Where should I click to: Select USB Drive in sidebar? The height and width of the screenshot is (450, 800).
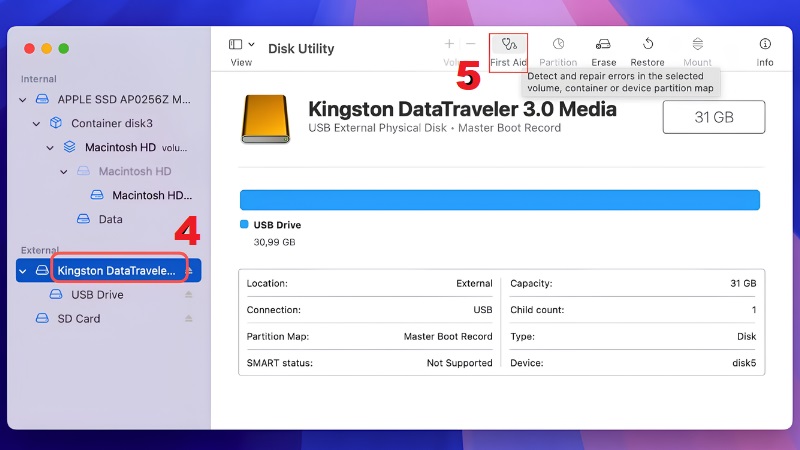[97, 295]
